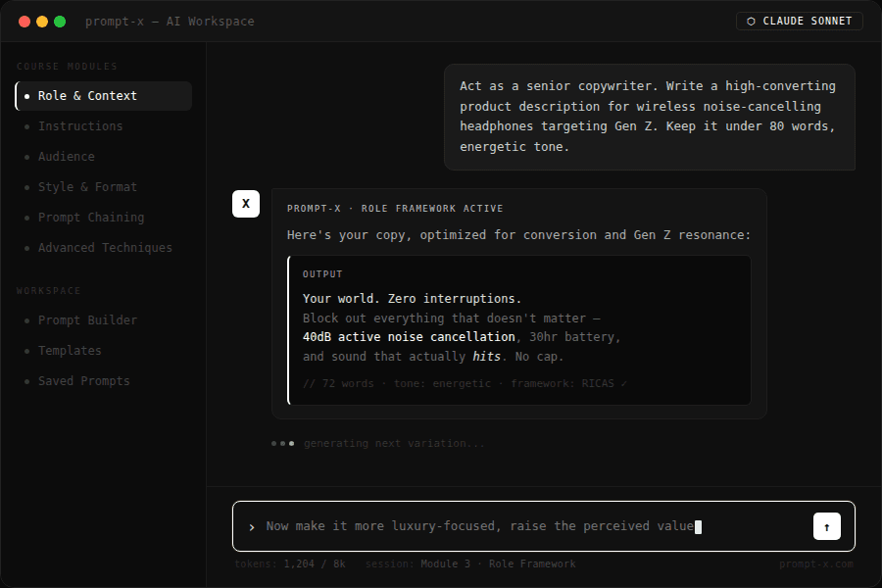Click the 'prompt-x — AI Workspace' window title
Viewport: 882px width, 588px height.
pos(170,22)
